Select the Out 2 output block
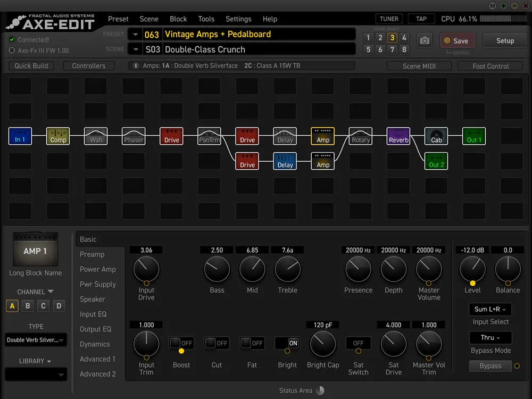The width and height of the screenshot is (532, 399). click(x=436, y=161)
